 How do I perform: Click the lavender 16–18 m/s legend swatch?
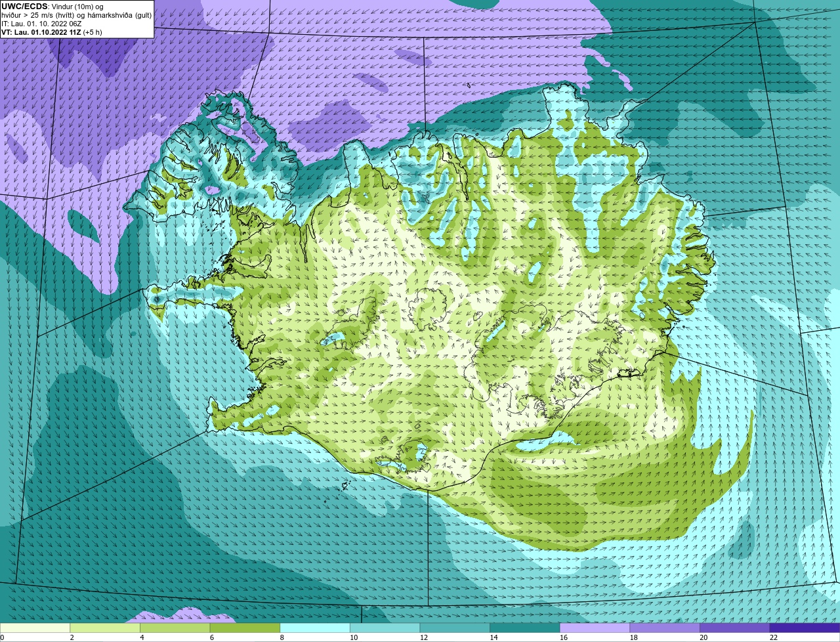[595, 628]
